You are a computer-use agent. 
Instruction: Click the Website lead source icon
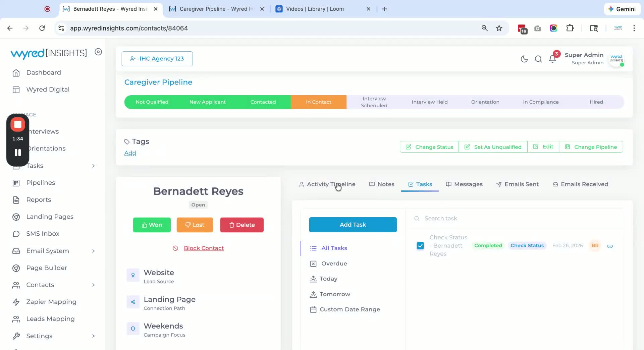point(133,275)
